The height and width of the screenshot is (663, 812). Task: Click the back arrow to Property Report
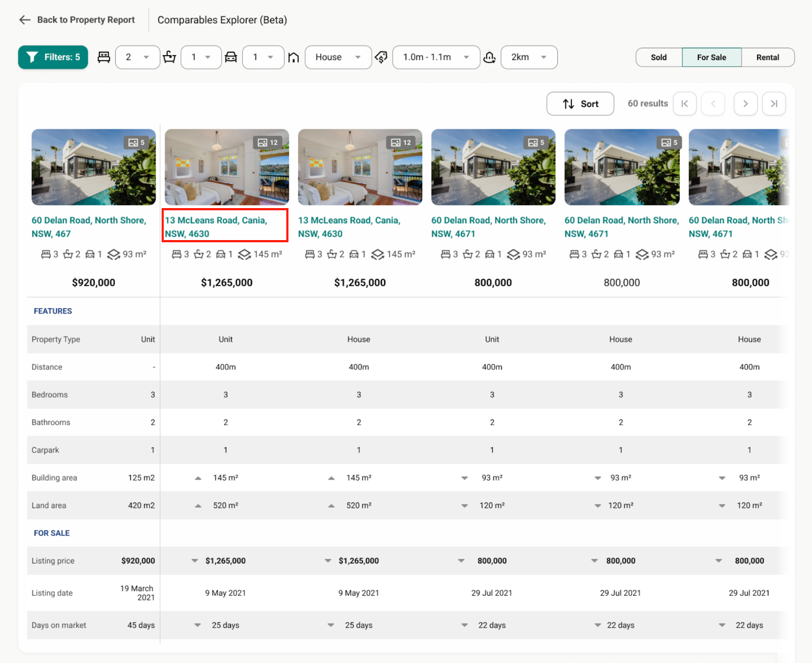click(24, 20)
